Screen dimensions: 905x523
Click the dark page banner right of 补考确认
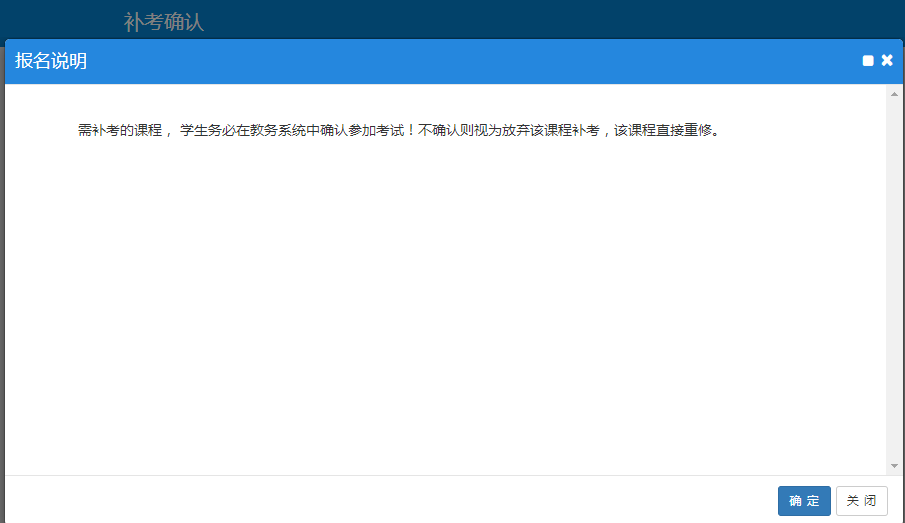[x=550, y=20]
